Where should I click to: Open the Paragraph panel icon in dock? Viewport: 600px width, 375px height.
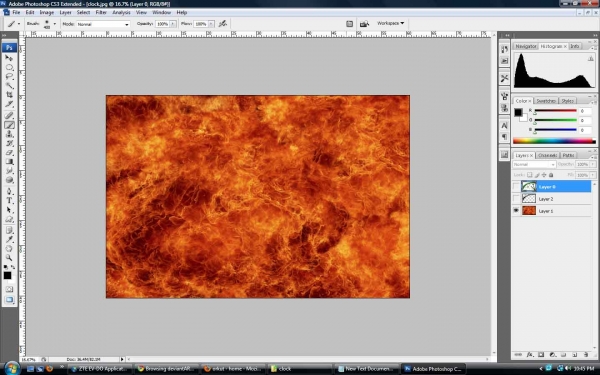tap(504, 137)
